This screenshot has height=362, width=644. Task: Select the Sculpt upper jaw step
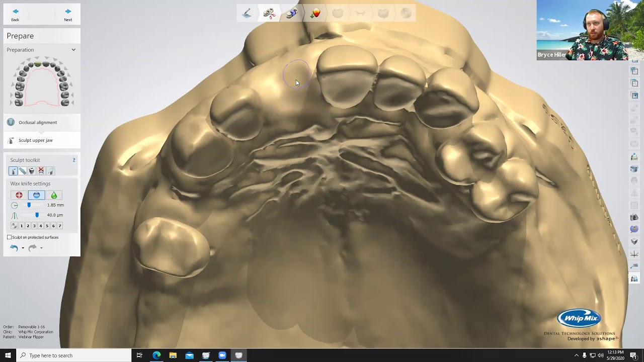tap(42, 140)
